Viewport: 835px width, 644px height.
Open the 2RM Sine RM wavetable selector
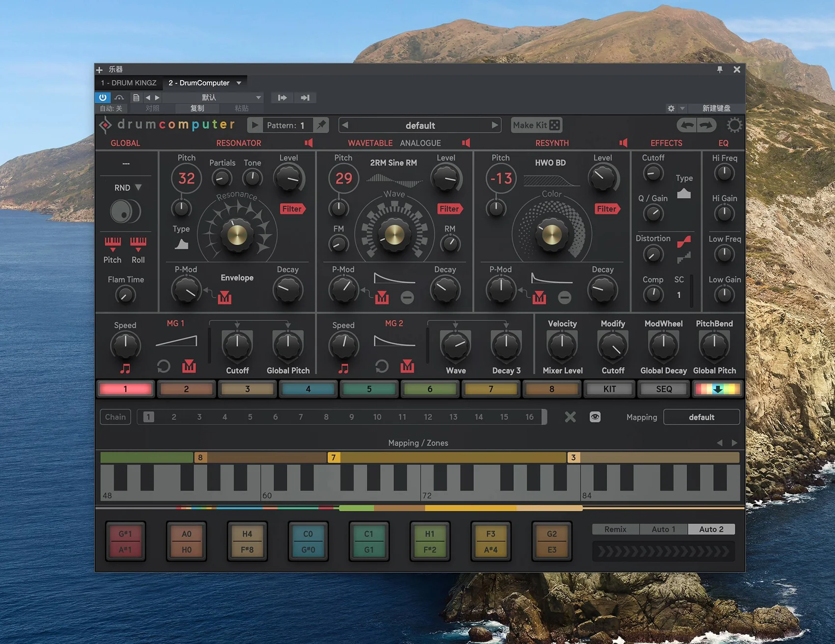[393, 163]
